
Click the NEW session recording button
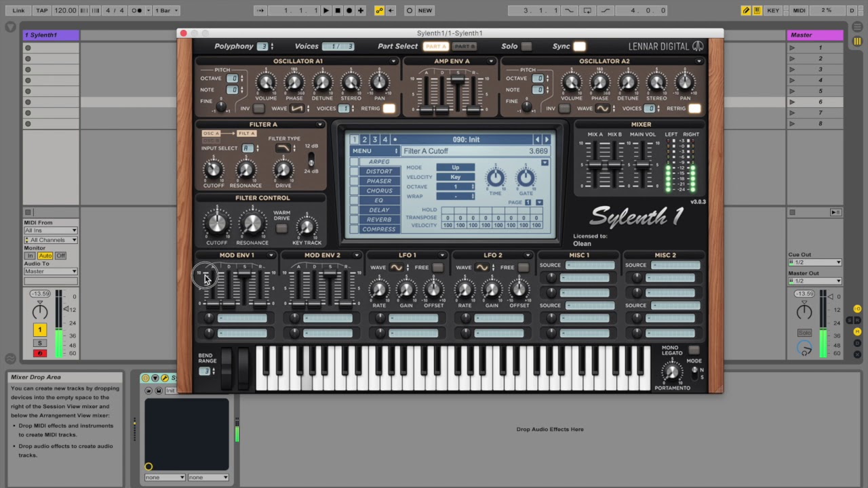(425, 10)
